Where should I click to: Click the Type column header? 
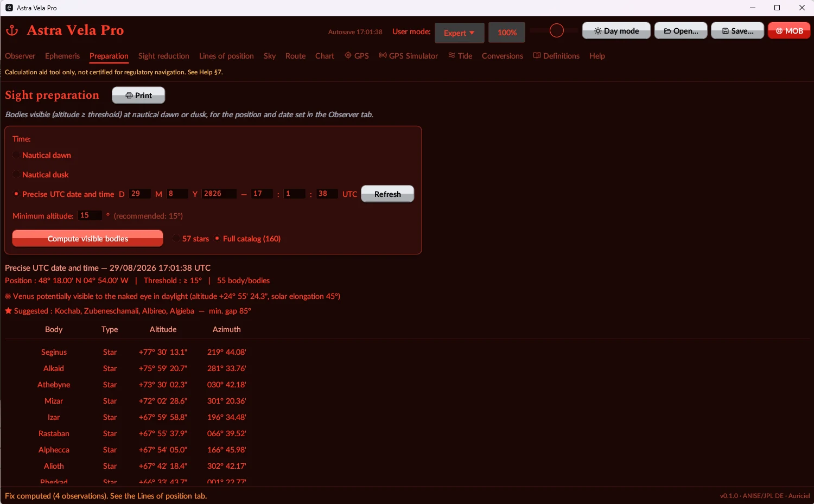[x=110, y=329]
